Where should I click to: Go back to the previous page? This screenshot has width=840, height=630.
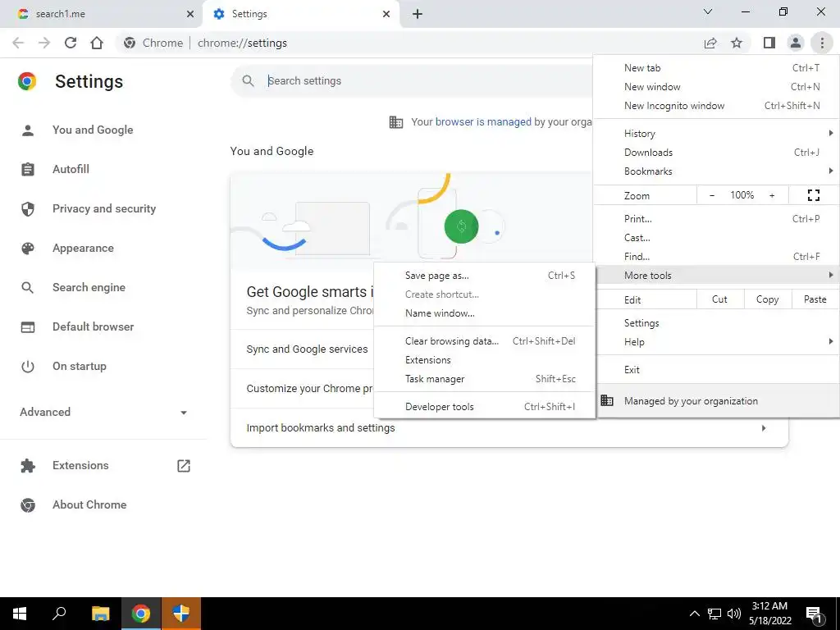click(x=18, y=43)
